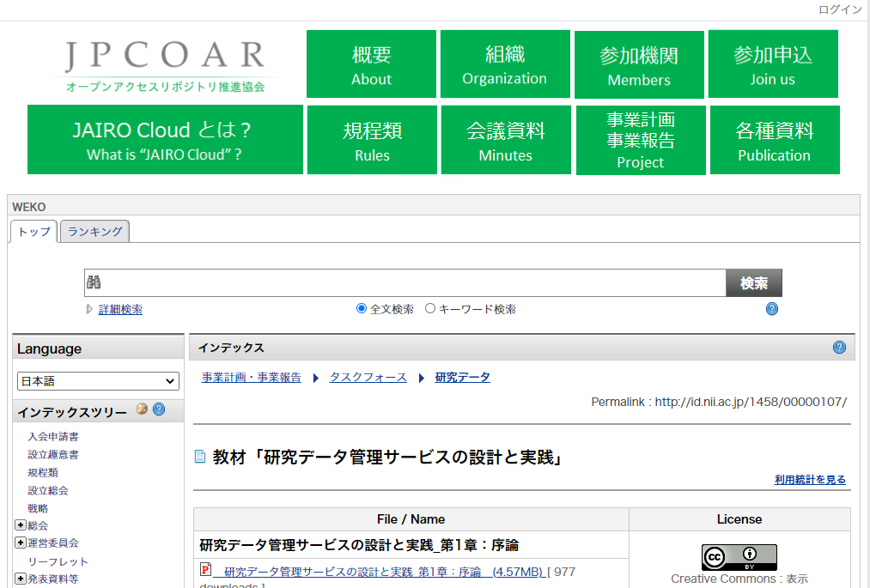Click the PowerPoint file icon for 第1章
Screen dimensions: 870x588
205,569
